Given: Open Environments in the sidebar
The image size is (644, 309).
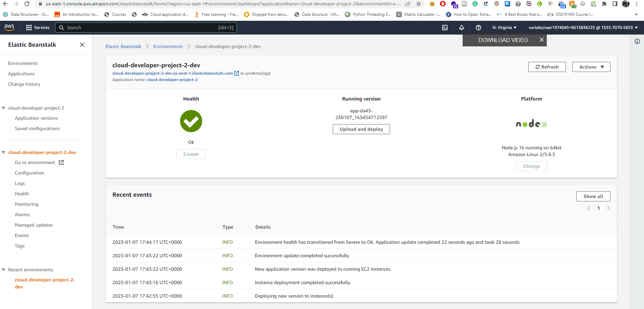Looking at the screenshot, I should pos(23,63).
